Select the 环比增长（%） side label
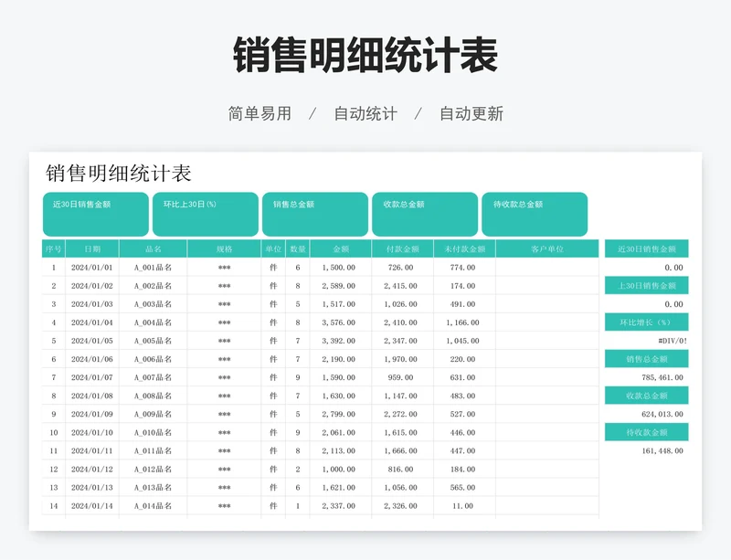This screenshot has height=560, width=731. pyautogui.click(x=647, y=322)
